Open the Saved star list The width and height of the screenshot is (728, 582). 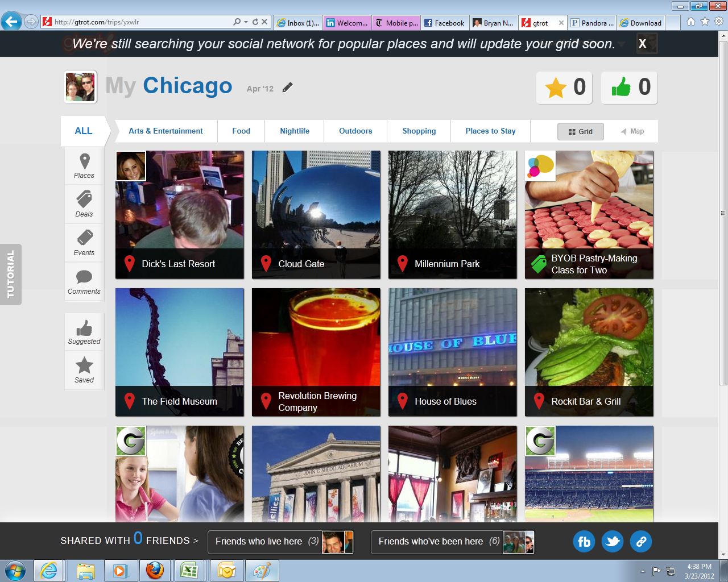point(84,370)
